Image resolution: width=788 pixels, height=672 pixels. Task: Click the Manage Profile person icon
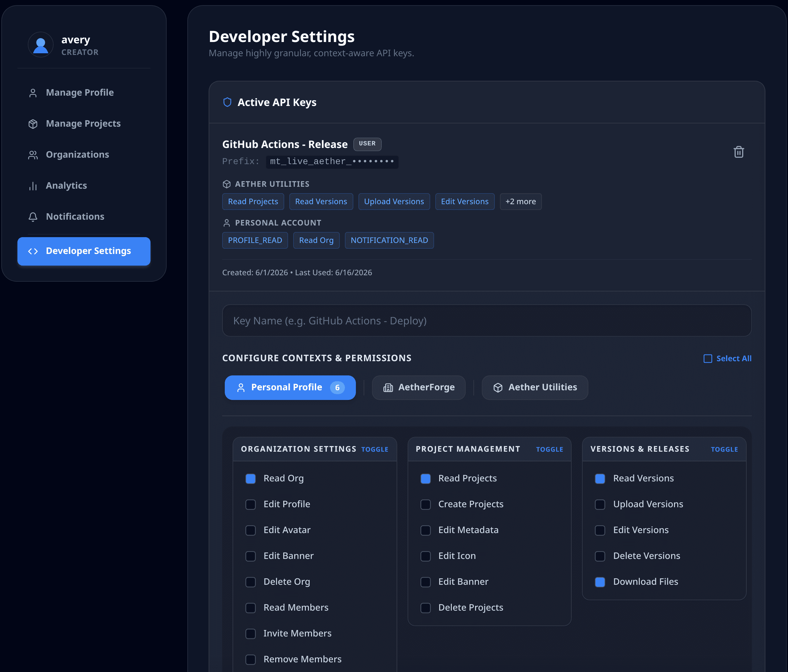pyautogui.click(x=33, y=93)
